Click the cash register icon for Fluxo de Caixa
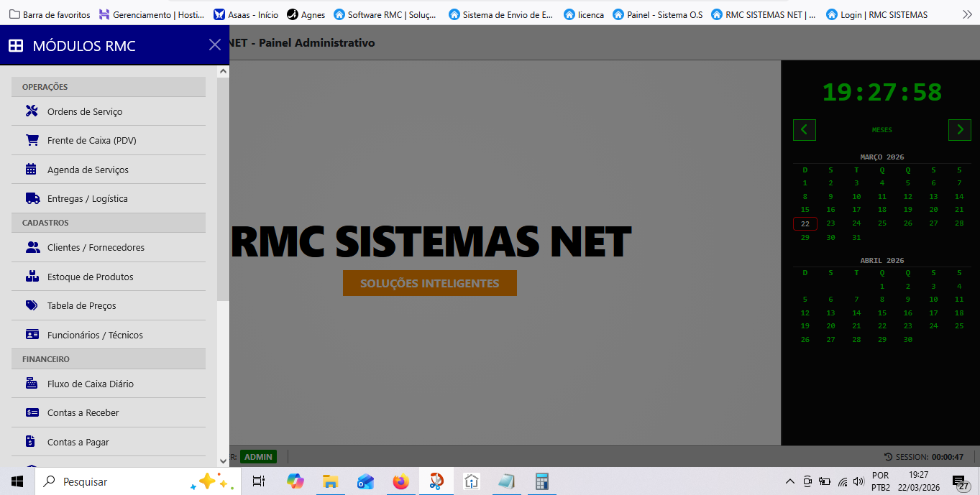The image size is (980, 495). 32,384
